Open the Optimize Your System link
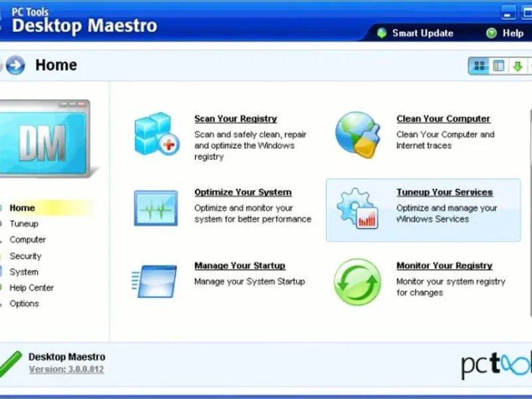Viewport: 532px width, 399px height. point(243,192)
